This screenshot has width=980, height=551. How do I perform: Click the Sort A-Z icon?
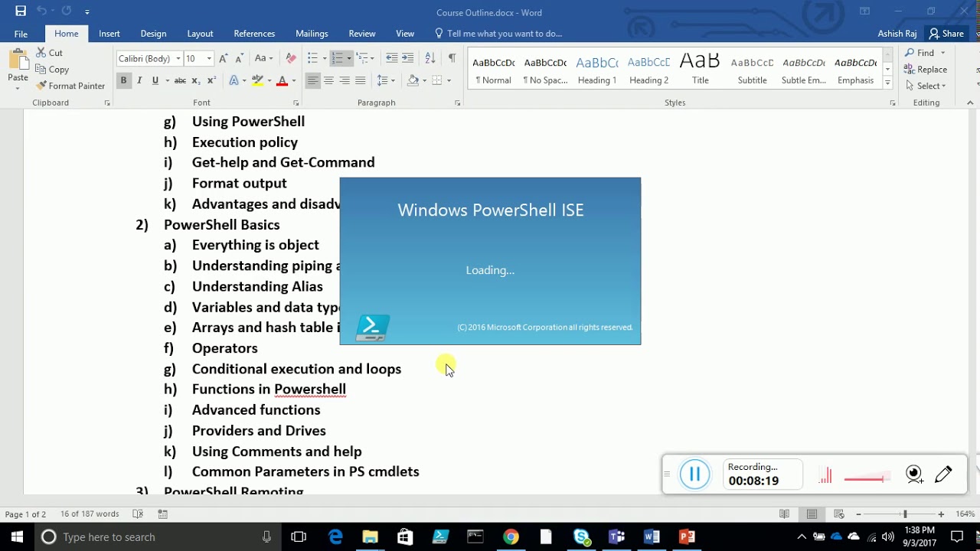[x=430, y=58]
